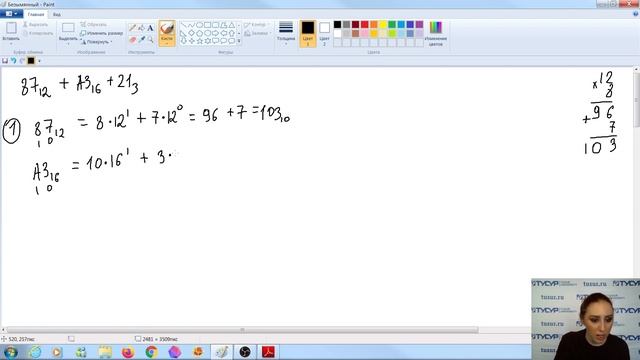Open Line thickness (Толщина) menu
The width and height of the screenshot is (640, 360).
(x=286, y=33)
